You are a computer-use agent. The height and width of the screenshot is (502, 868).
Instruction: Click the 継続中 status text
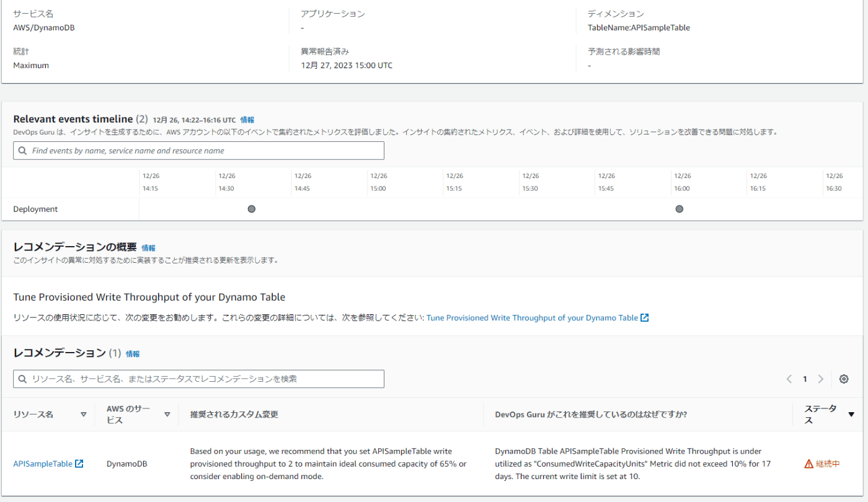828,464
